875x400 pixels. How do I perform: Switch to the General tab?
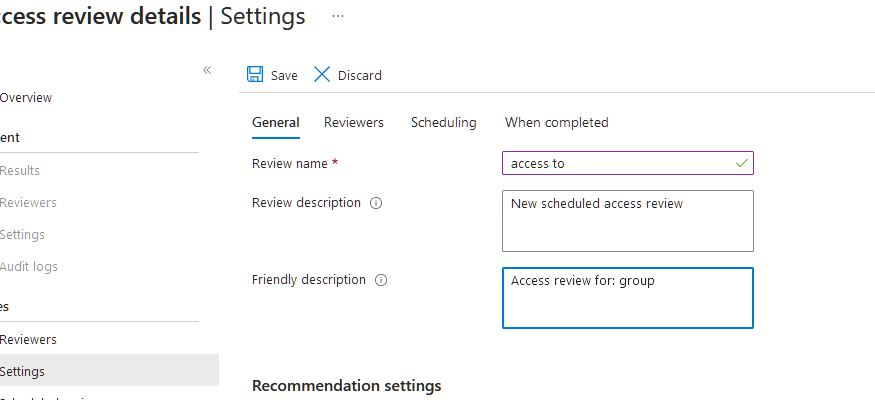275,123
